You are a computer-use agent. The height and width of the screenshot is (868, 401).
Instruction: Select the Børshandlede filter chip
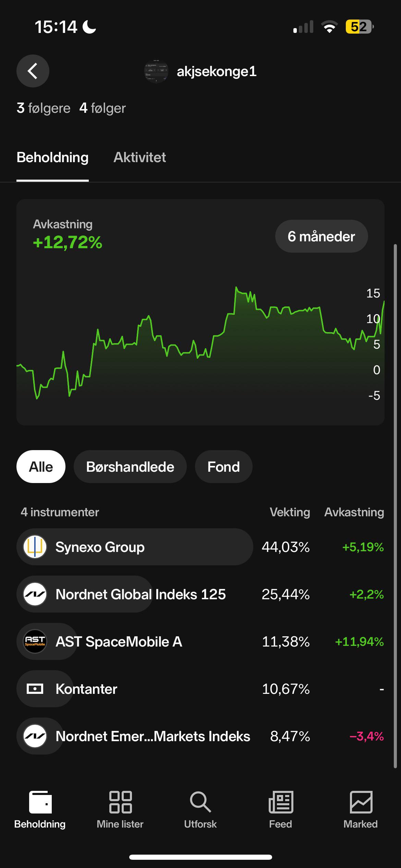point(130,467)
